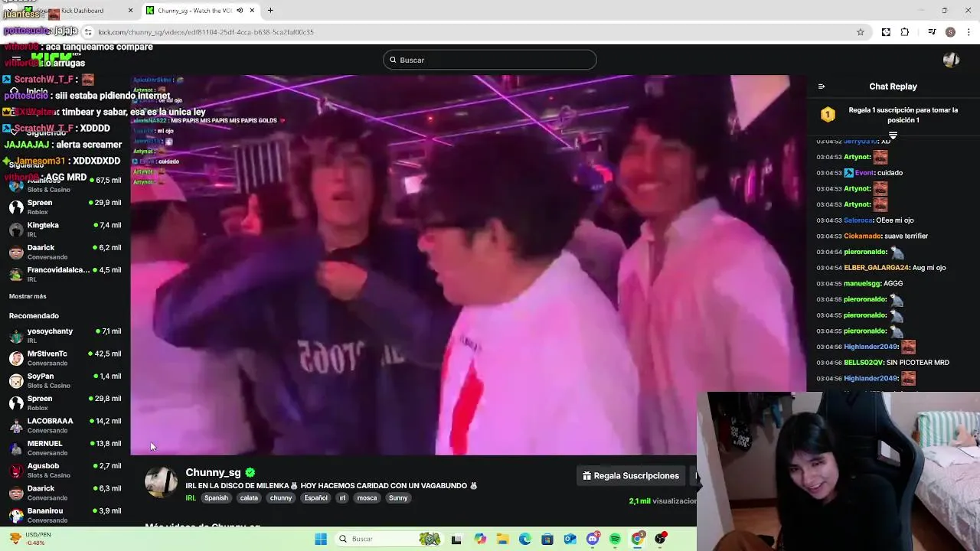The height and width of the screenshot is (551, 980).
Task: Open Bananirou recommended channel
Action: click(64, 515)
